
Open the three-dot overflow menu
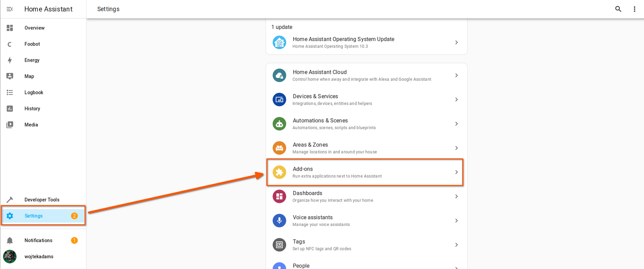[634, 9]
